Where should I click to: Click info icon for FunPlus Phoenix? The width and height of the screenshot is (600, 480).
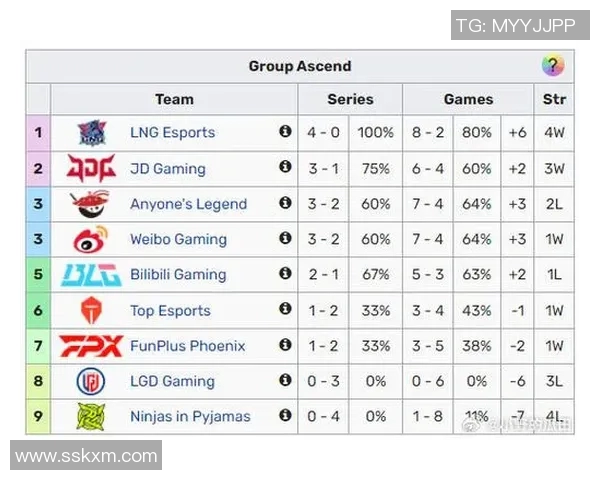pos(285,345)
